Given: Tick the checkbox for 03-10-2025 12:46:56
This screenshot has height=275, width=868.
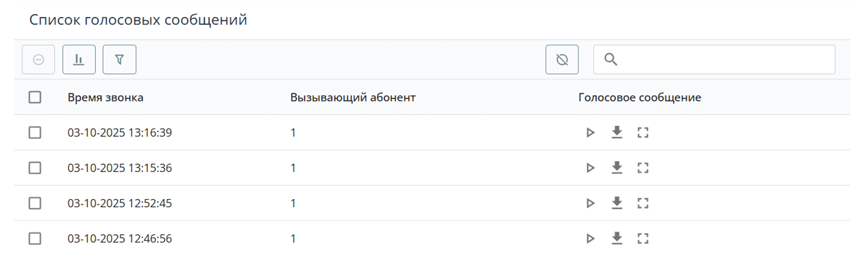Looking at the screenshot, I should 35,238.
